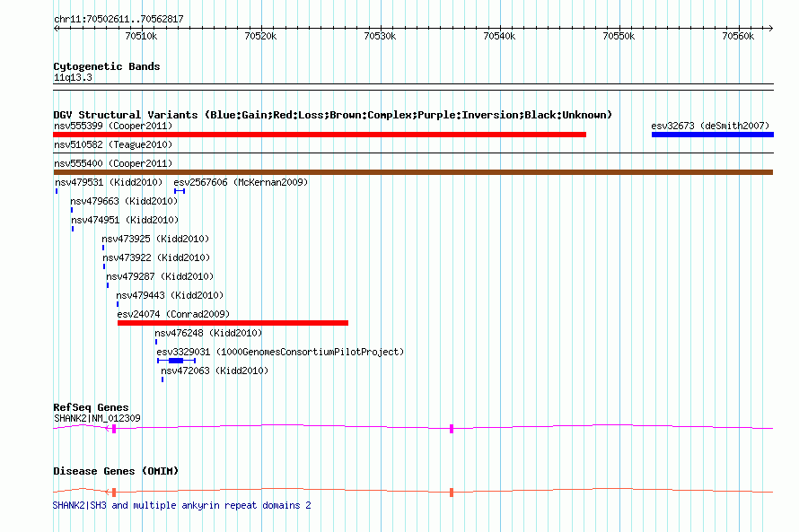Click the right arrow end of the scale ruler
This screenshot has height=532, width=799.
click(x=770, y=28)
